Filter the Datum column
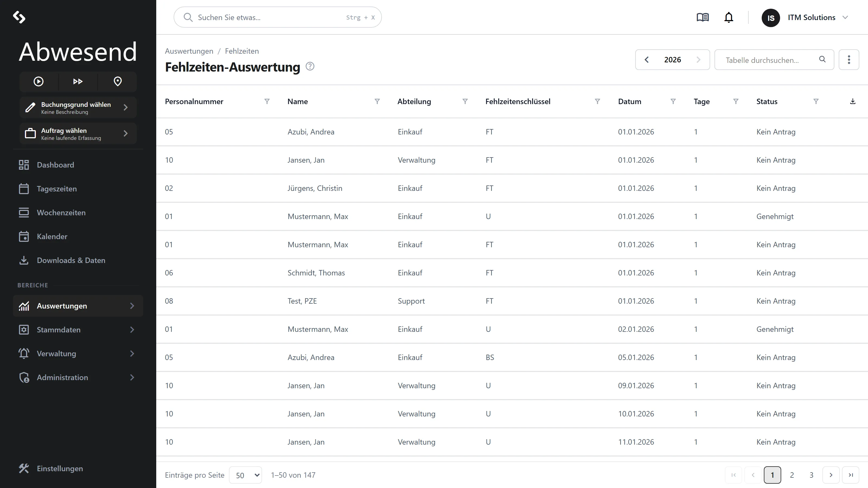The height and width of the screenshot is (488, 868). (x=673, y=101)
